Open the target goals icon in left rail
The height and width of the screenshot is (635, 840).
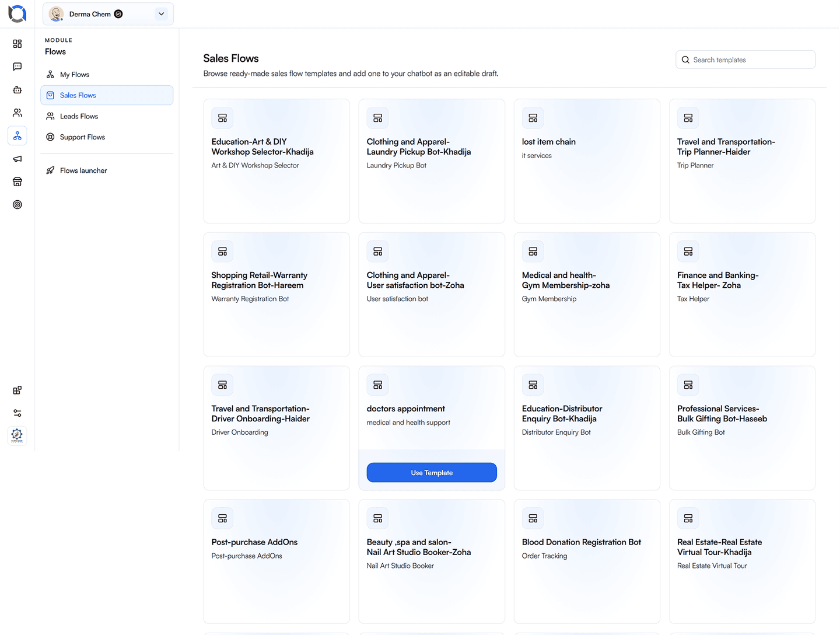pos(17,205)
